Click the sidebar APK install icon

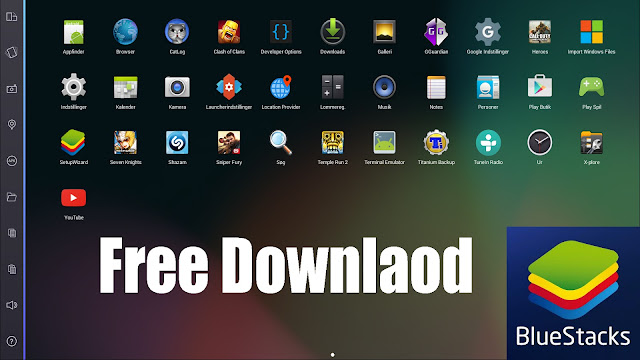(x=11, y=161)
